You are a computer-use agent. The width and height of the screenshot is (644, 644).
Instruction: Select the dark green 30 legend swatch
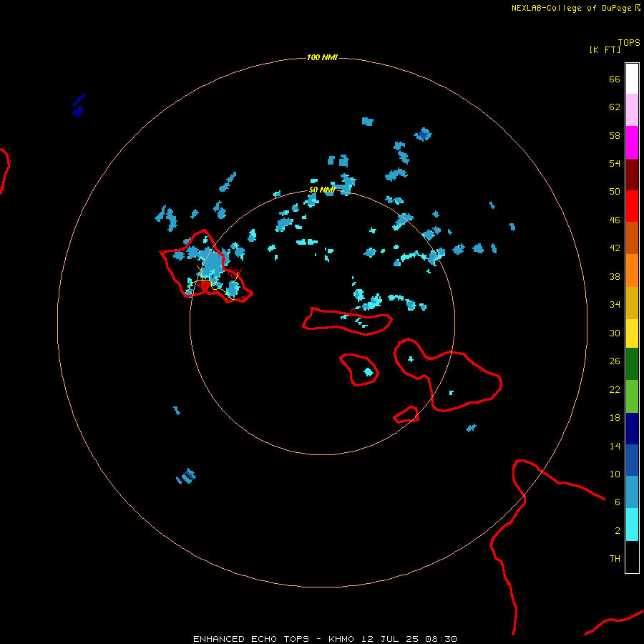[x=632, y=364]
